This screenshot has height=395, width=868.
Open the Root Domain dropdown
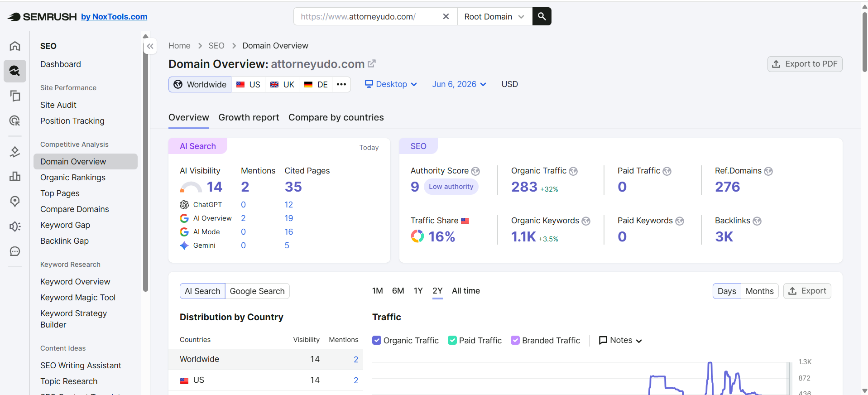494,16
